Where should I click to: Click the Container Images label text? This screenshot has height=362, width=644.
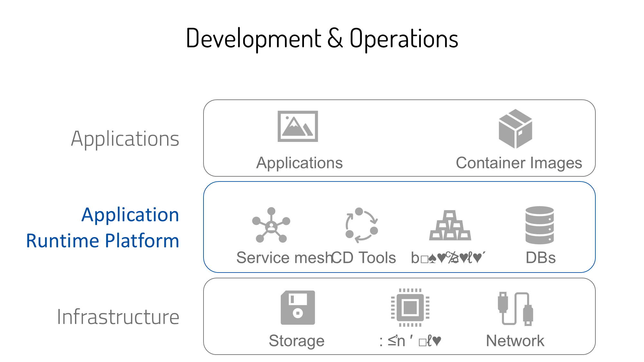click(x=519, y=163)
